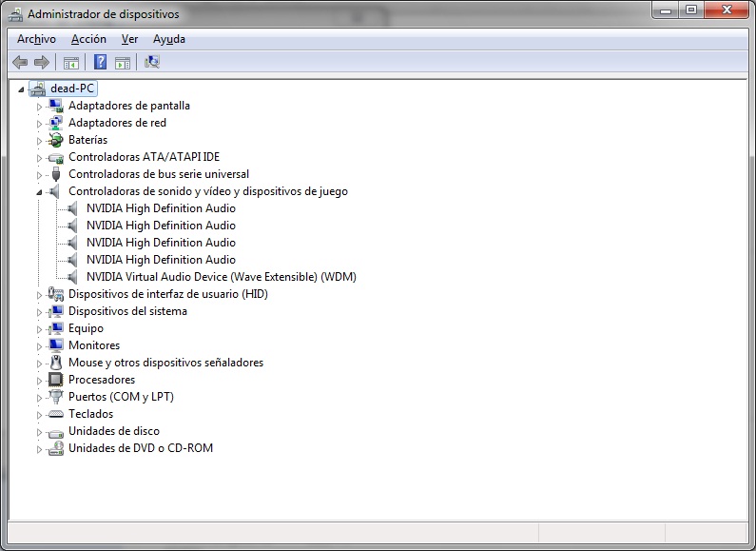
Task: Select Controladoras de sonido y vídeo label
Action: [208, 191]
